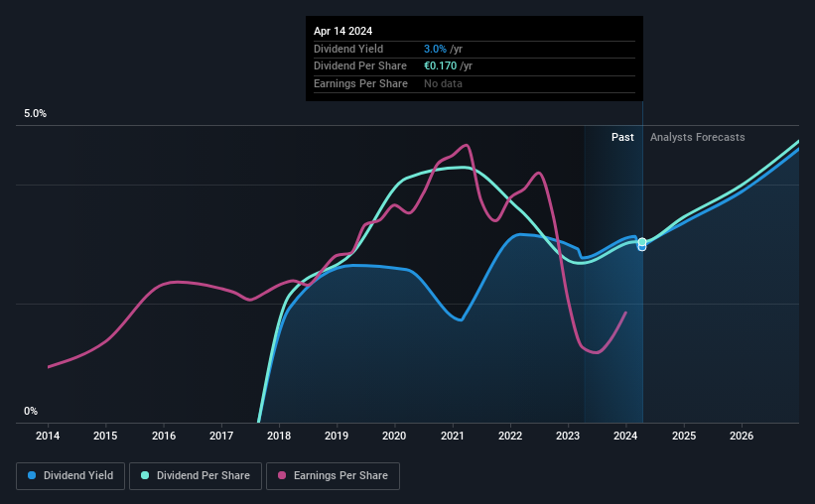Select the 2018 x-axis year label

coord(279,436)
